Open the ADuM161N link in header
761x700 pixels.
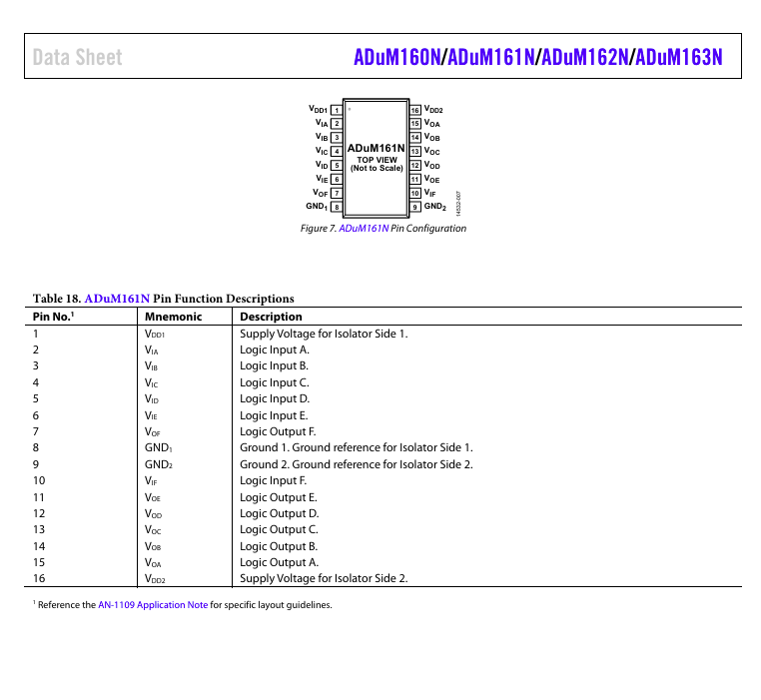[490, 57]
